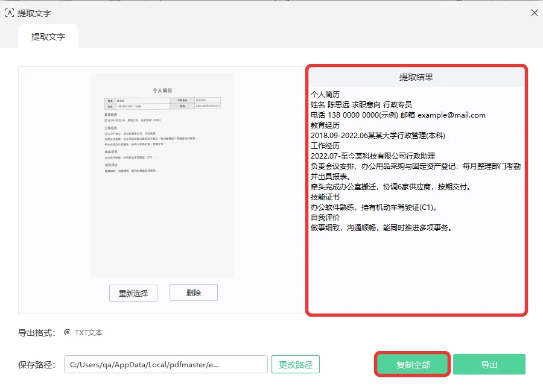
Task: Click the line 姓名 陈思远 求职意向 行政专员
Action: coord(361,104)
